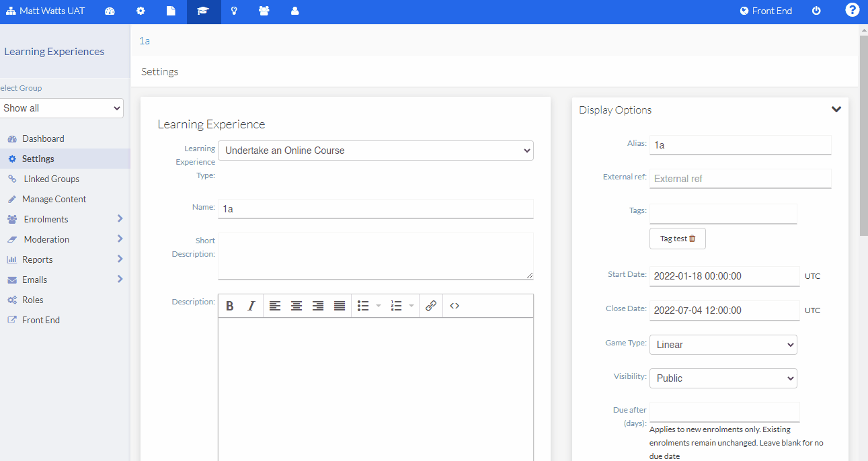868x461 pixels.
Task: Toggle bold formatting in the Description editor
Action: [230, 306]
